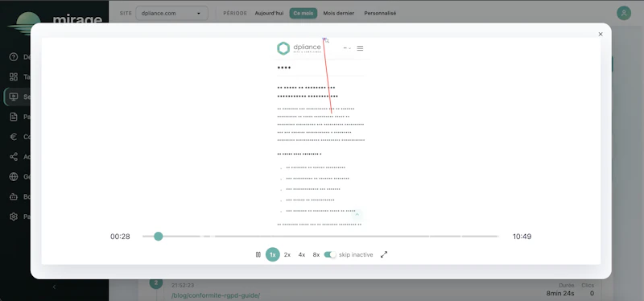Open the share-nodes acquisition sidebar icon
644x301 pixels.
coord(14,156)
